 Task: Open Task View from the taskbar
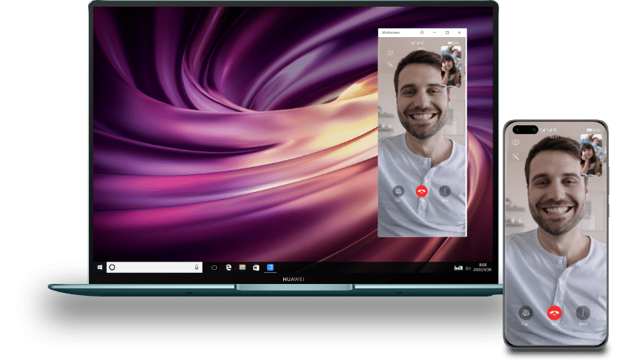tap(214, 267)
